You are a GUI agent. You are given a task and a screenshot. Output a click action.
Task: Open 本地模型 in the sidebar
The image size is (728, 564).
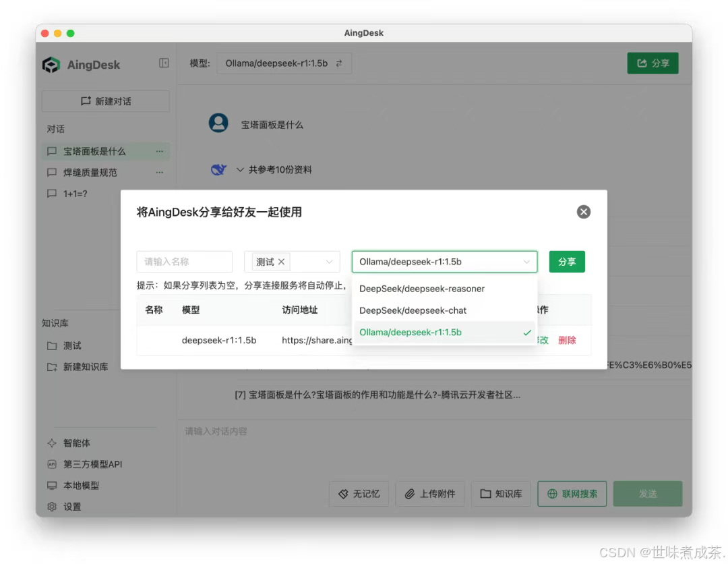pyautogui.click(x=81, y=486)
